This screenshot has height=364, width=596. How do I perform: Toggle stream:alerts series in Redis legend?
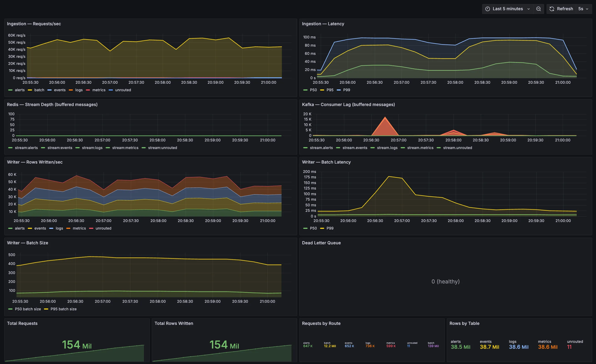coord(26,148)
